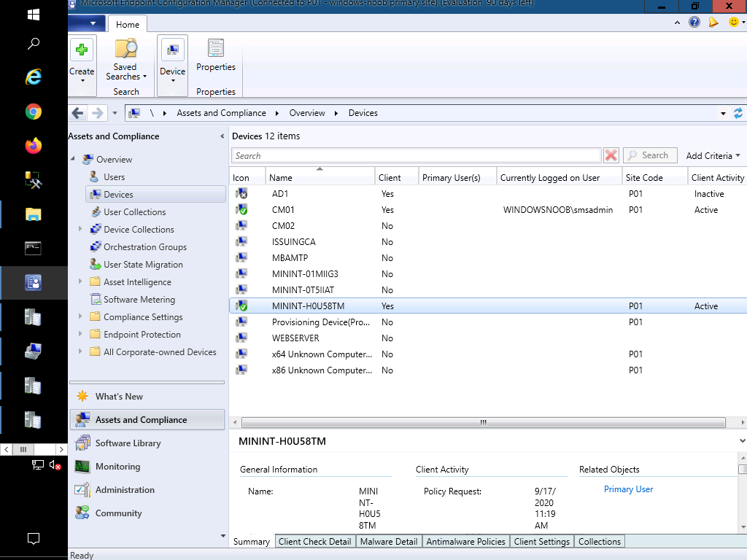The width and height of the screenshot is (747, 560).
Task: Switch to the Collections tab
Action: coord(600,542)
